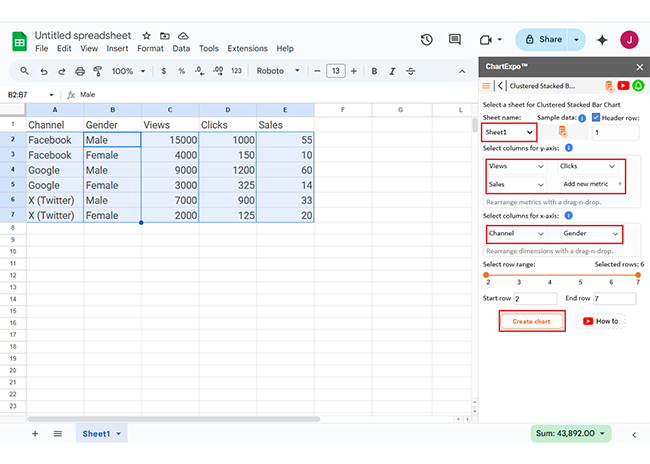Load sample data orange icon below label

pos(563,131)
